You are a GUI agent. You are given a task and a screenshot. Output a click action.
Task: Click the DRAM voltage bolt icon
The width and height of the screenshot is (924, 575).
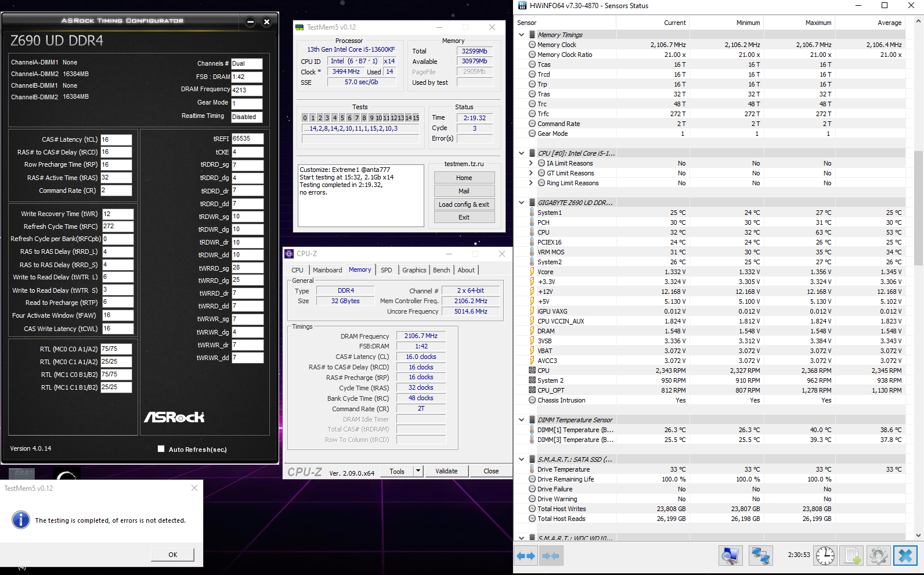(532, 331)
